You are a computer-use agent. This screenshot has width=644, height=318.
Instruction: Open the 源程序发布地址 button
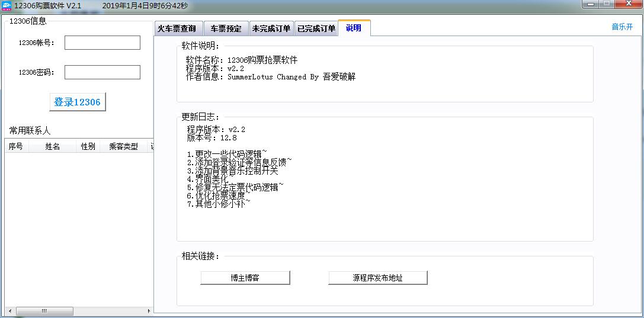378,278
